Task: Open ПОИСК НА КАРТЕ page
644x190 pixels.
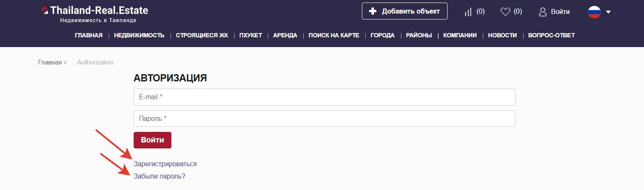Action: (x=334, y=35)
